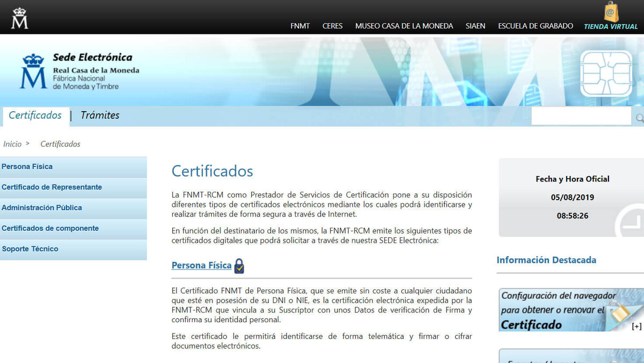The height and width of the screenshot is (363, 644).
Task: Click inside the search input field
Action: (581, 116)
